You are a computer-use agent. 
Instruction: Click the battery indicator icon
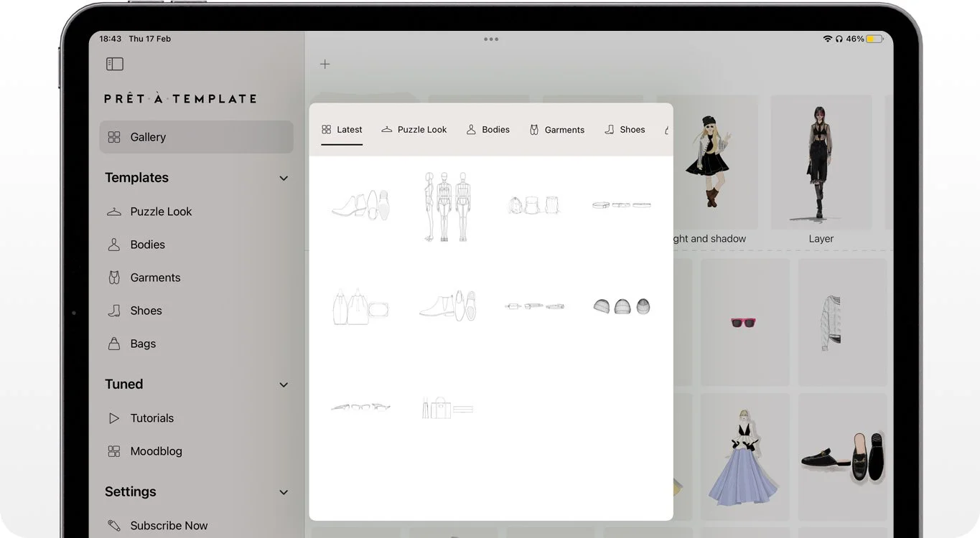874,39
